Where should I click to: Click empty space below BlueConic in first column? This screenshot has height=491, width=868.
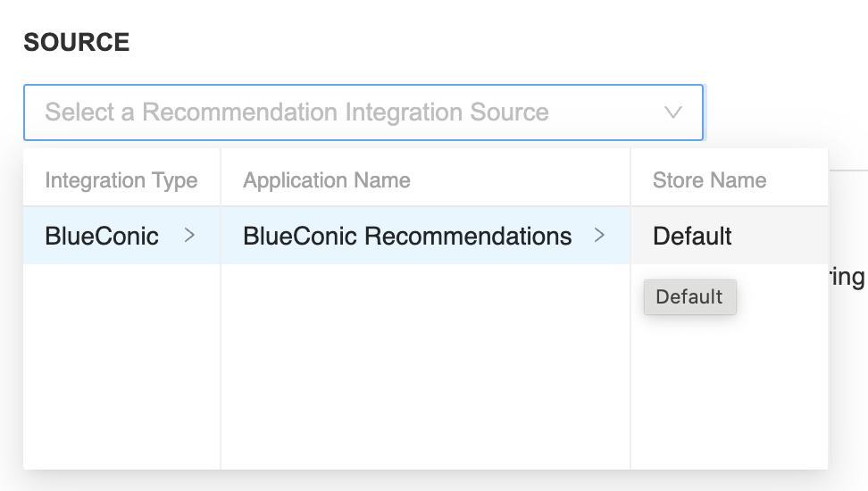(x=121, y=366)
